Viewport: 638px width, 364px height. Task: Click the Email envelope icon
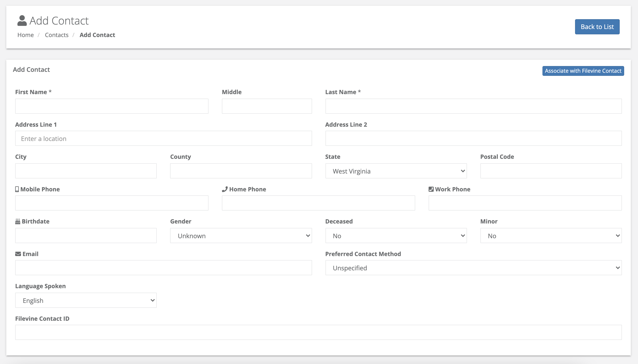pos(18,254)
